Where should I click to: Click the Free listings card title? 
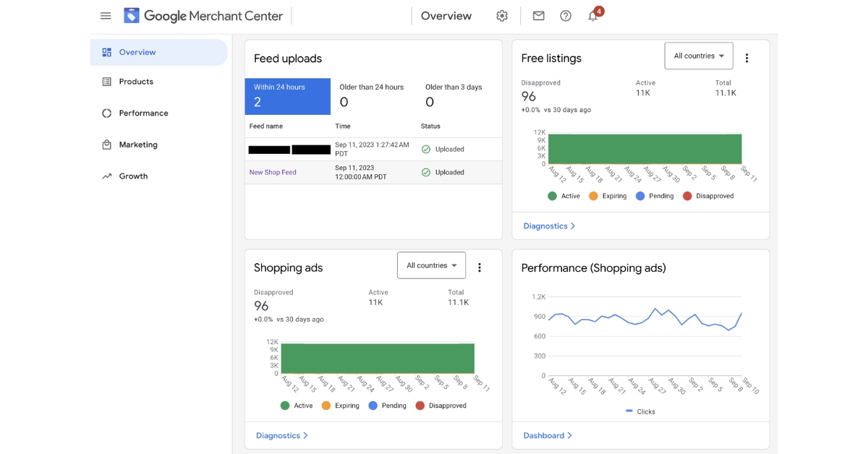[551, 58]
